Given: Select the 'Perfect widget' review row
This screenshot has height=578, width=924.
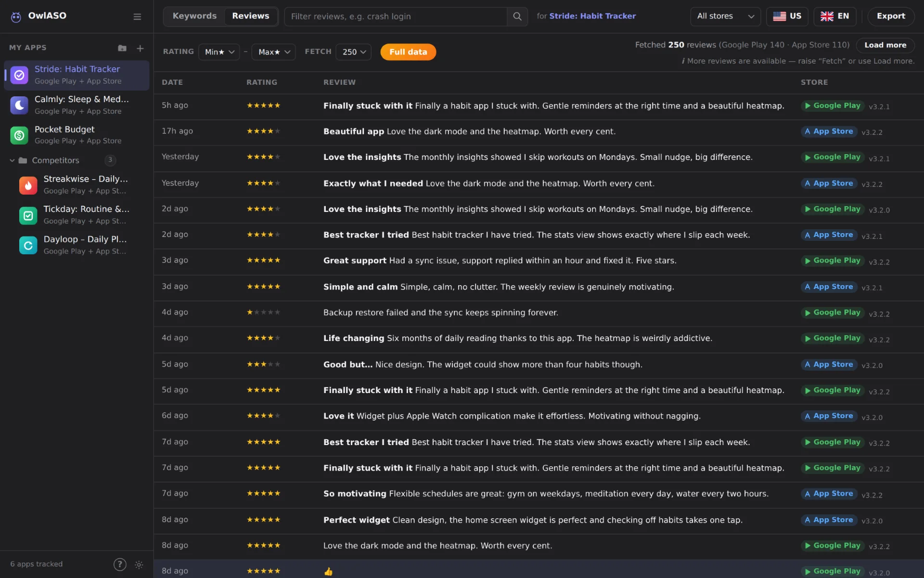Looking at the screenshot, I should click(x=539, y=521).
